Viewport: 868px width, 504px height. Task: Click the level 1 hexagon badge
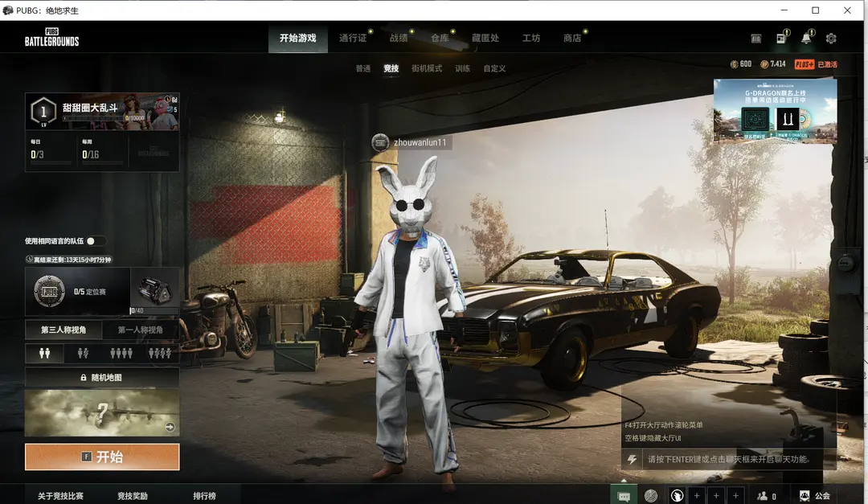point(43,112)
